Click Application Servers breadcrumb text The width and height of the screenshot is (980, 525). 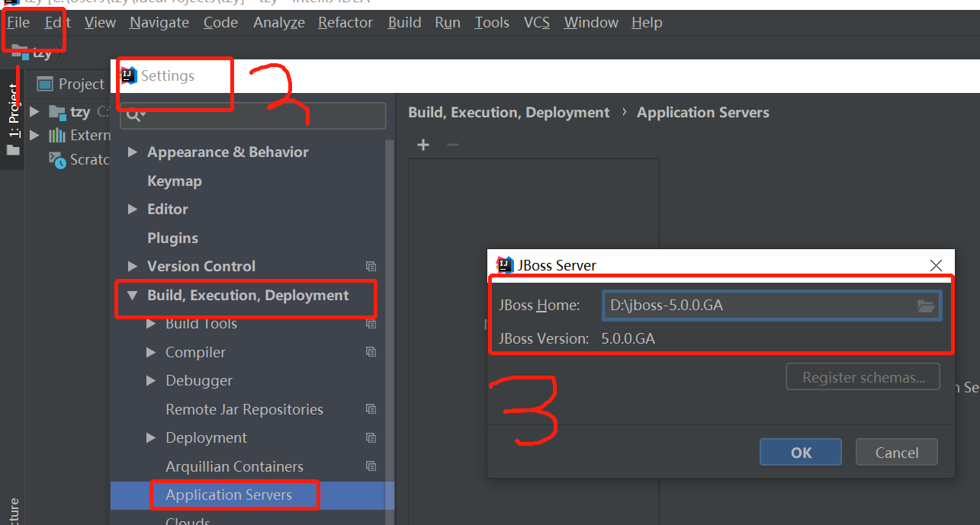703,113
